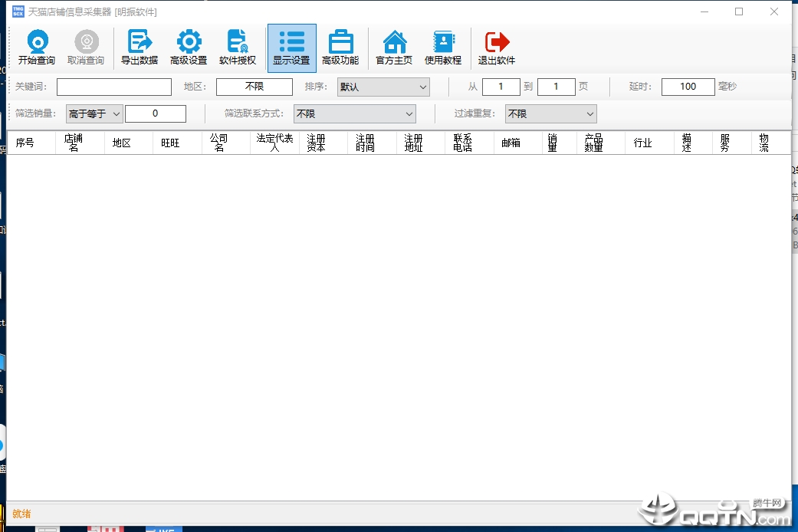The image size is (798, 532).
Task: Open 导出数据 export data tool
Action: pyautogui.click(x=140, y=48)
